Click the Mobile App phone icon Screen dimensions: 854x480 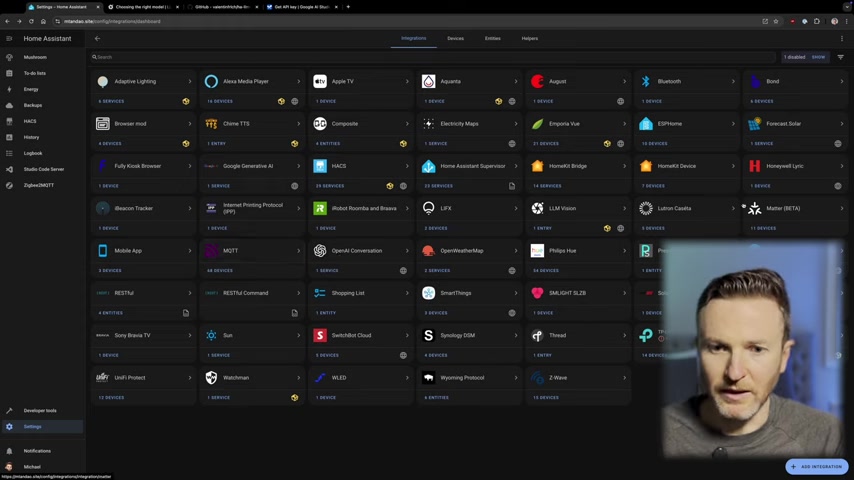[x=102, y=251]
